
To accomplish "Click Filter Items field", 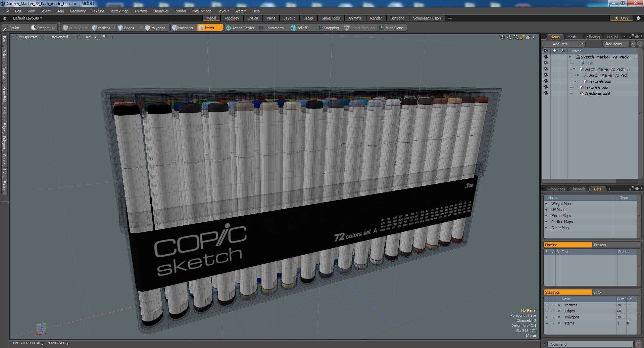I will [x=615, y=44].
